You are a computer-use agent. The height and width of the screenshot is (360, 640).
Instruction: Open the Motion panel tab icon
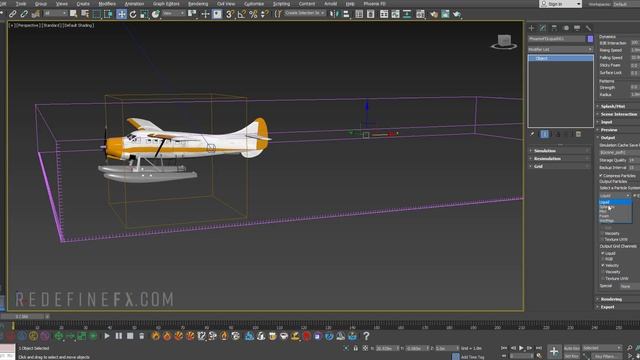[566, 28]
